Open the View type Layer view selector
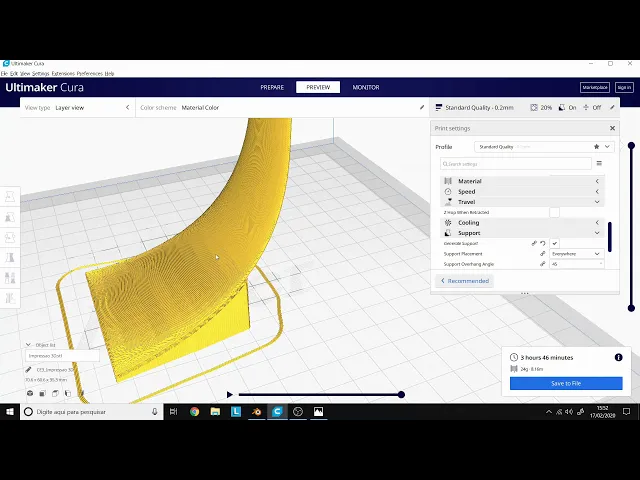This screenshot has height=480, width=640. point(78,107)
